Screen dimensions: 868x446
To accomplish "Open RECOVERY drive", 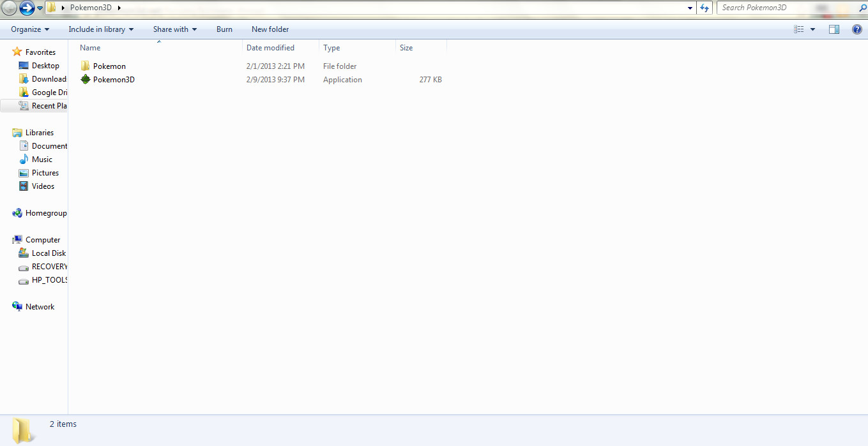I will [49, 267].
